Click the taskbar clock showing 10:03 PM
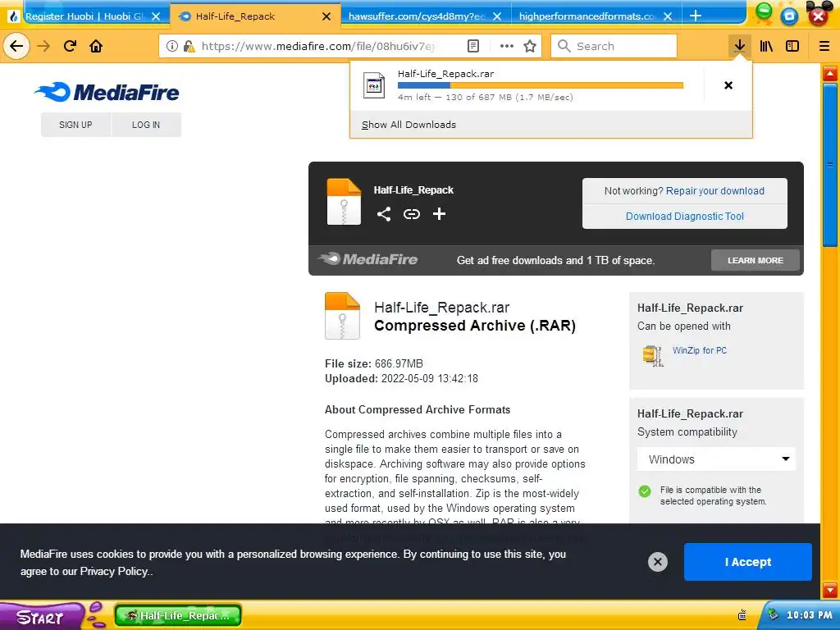 (809, 615)
